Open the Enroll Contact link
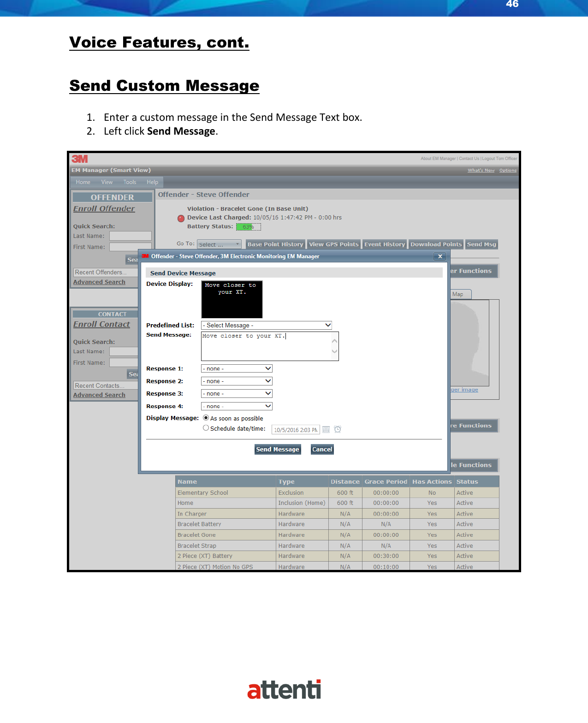 tap(101, 324)
